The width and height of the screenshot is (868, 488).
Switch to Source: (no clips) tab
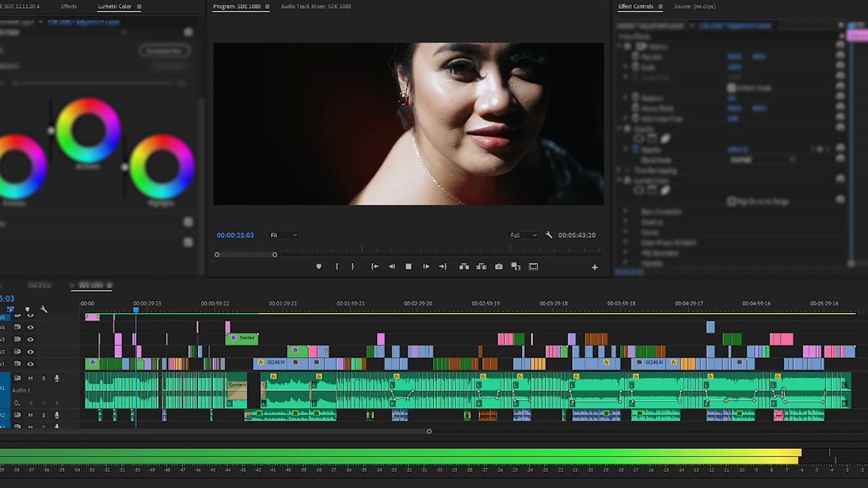[x=694, y=7]
